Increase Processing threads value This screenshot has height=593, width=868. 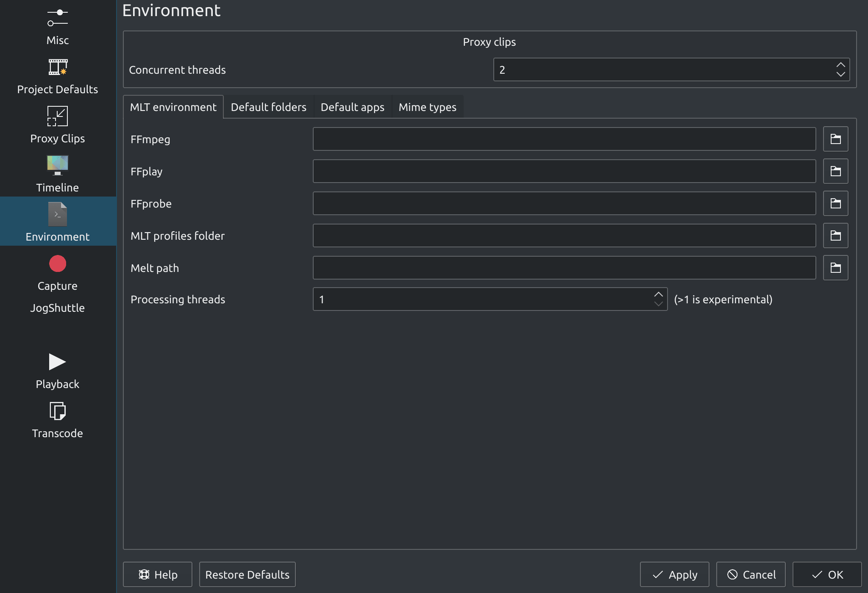[x=658, y=294]
